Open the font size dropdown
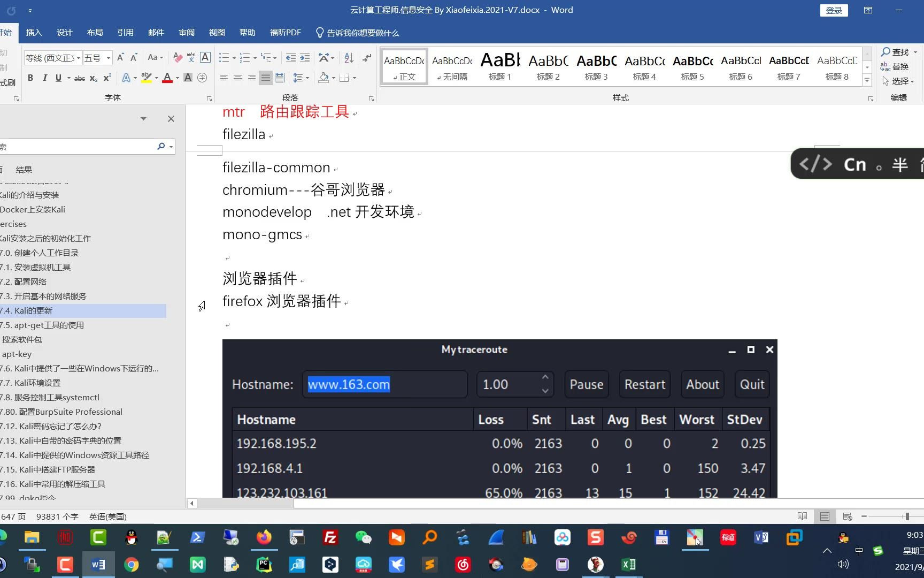The image size is (924, 578). tap(98, 58)
